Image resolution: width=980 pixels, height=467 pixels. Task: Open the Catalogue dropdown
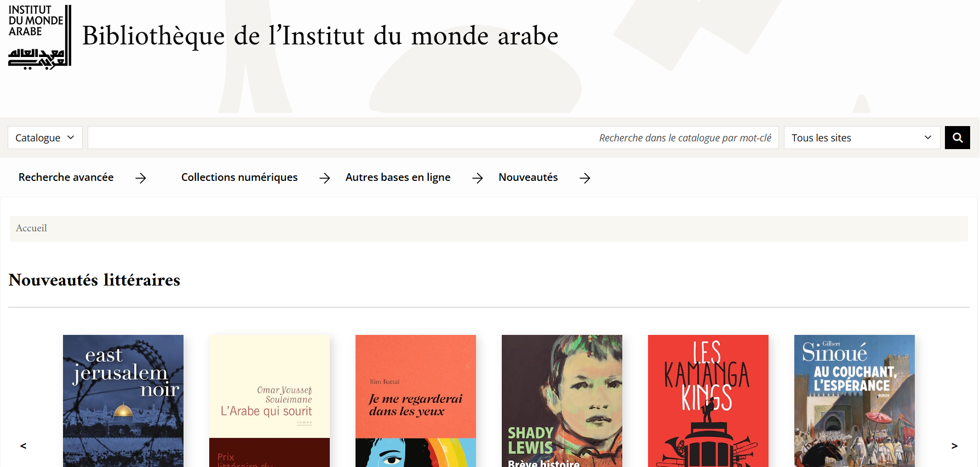pyautogui.click(x=45, y=138)
